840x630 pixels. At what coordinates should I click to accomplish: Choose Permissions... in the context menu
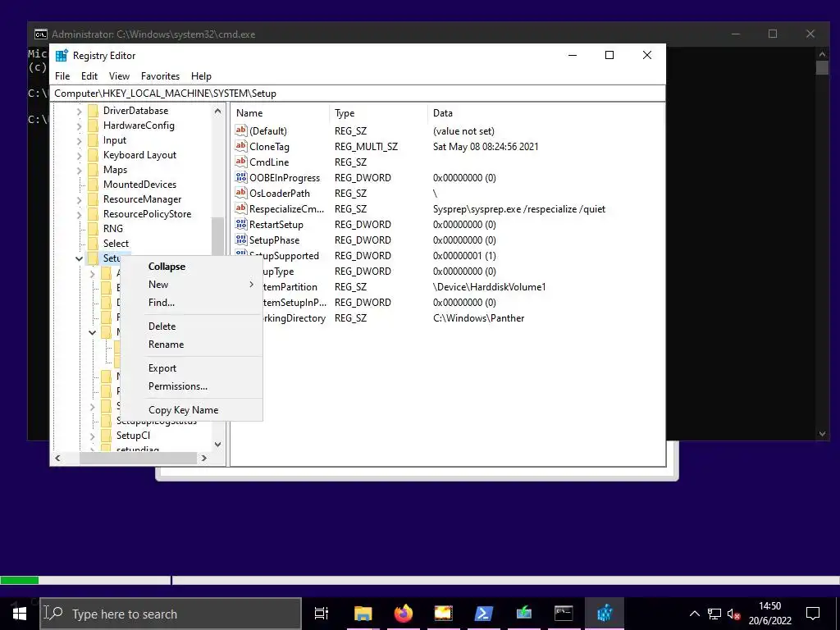click(x=192, y=386)
